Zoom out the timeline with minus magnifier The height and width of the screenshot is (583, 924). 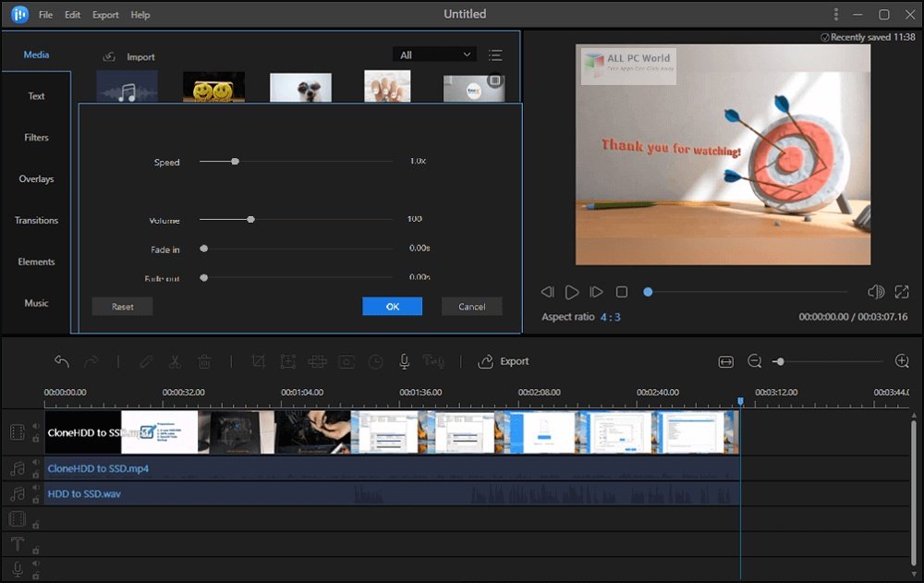point(754,361)
